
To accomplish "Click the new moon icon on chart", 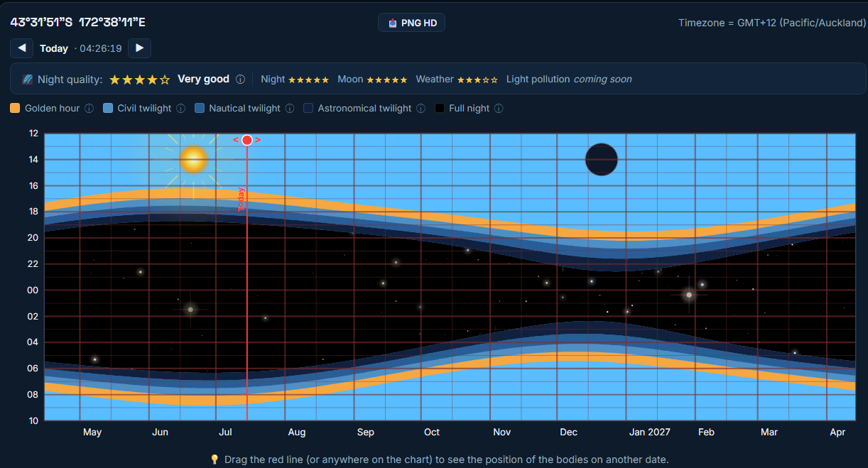I will 602,159.
